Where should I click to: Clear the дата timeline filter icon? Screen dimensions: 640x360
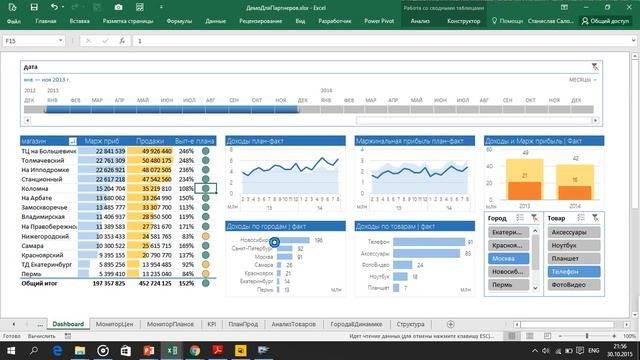[595, 67]
